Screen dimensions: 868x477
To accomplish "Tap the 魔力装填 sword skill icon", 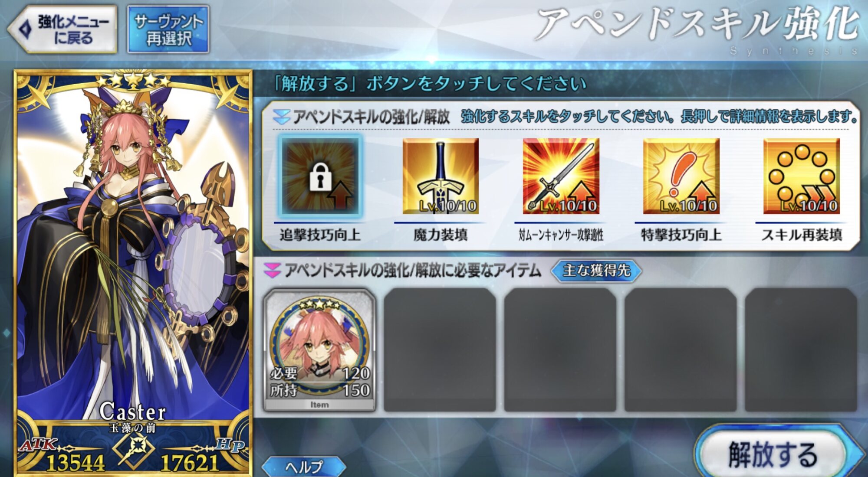I will pos(441,176).
